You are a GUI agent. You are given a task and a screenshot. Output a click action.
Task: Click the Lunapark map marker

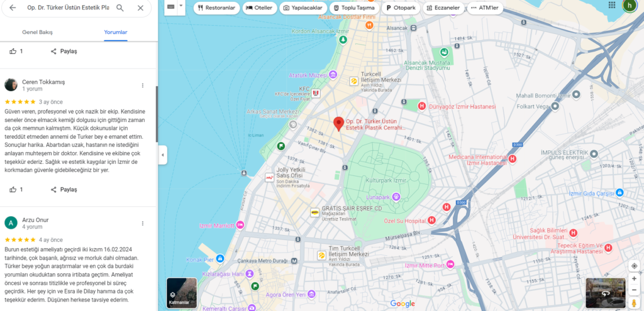pos(396,197)
